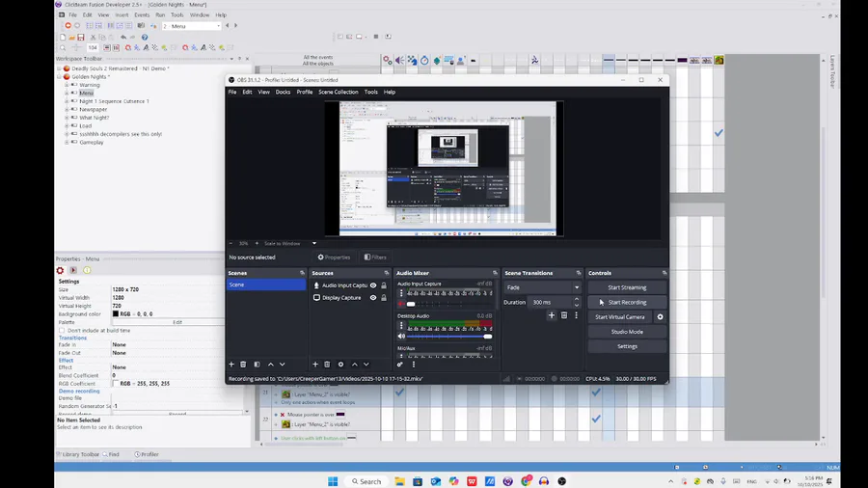This screenshot has height=488, width=868.
Task: Open File Explorer from taskbar
Action: tap(399, 481)
